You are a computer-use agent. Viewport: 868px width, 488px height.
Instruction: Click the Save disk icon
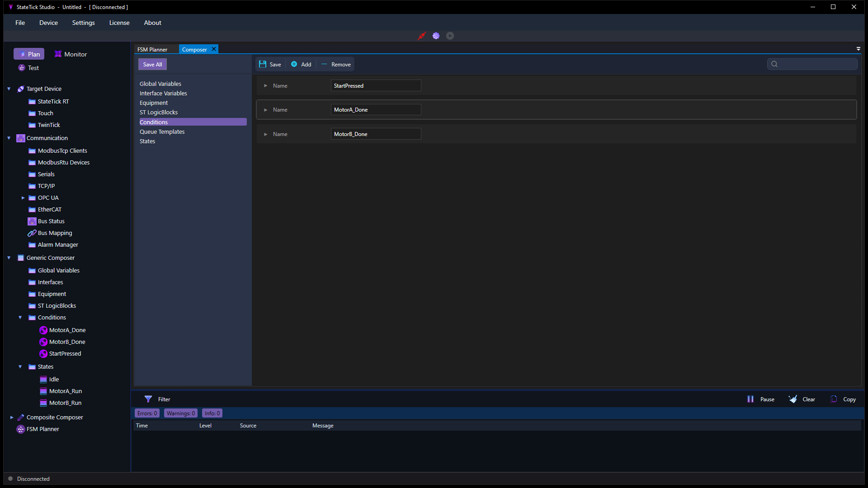(x=263, y=64)
